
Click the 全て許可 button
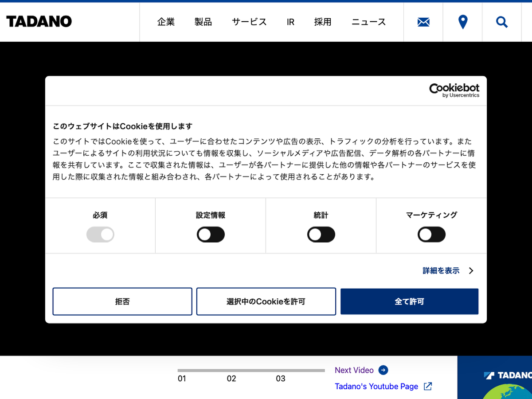click(409, 301)
